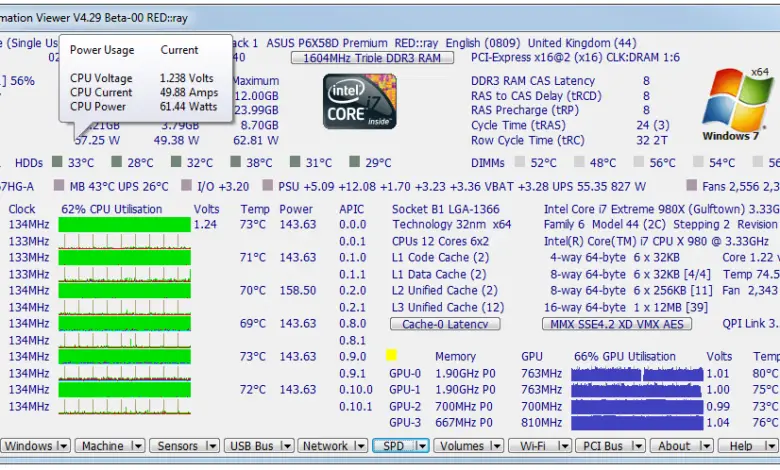Open the Volumes button dropdown arrow
This screenshot has width=780, height=470.
coord(496,446)
